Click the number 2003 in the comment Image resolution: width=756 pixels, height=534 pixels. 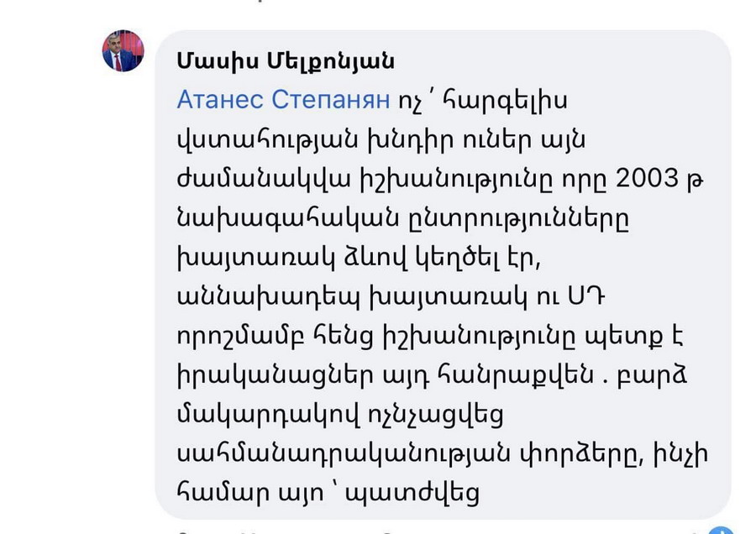(647, 178)
